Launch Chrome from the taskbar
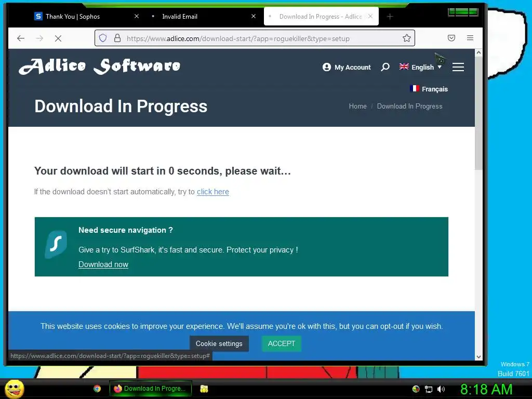The width and height of the screenshot is (532, 399). point(97,389)
